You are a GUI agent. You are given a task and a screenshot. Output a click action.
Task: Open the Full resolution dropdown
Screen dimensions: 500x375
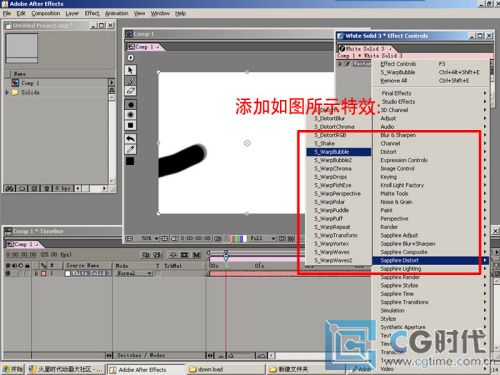pyautogui.click(x=263, y=238)
